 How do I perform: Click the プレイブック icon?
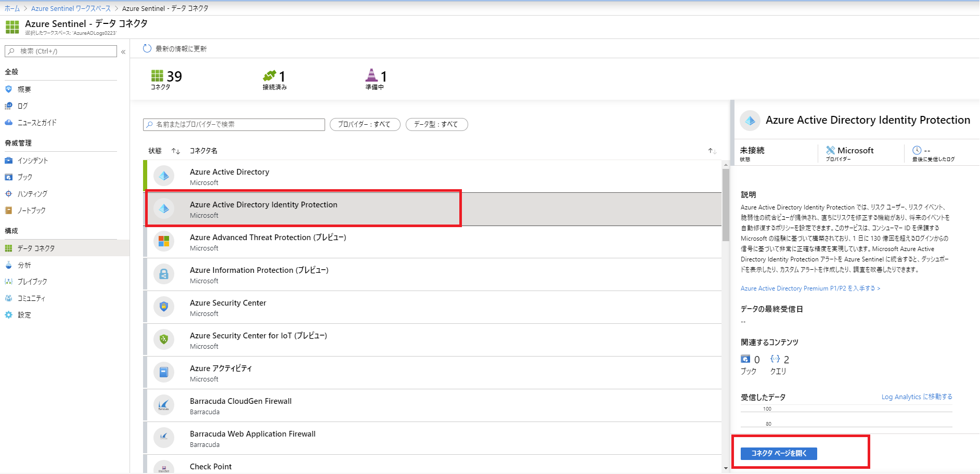coord(8,282)
